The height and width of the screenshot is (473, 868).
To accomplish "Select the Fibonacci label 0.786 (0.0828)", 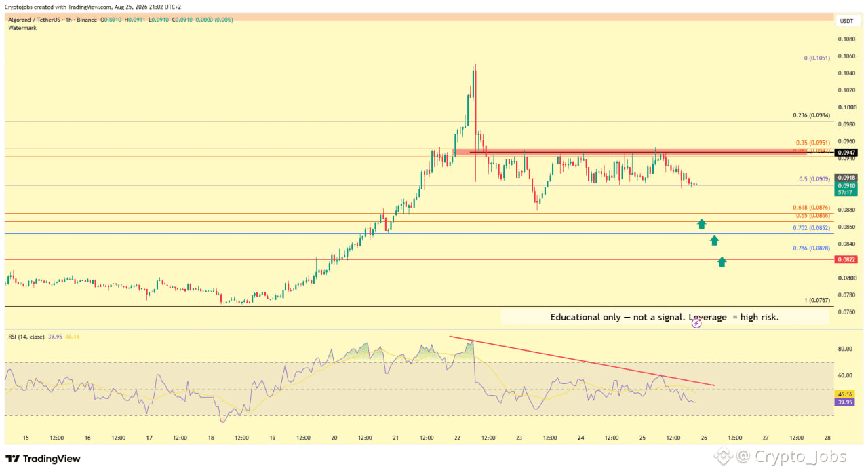I will pyautogui.click(x=811, y=248).
